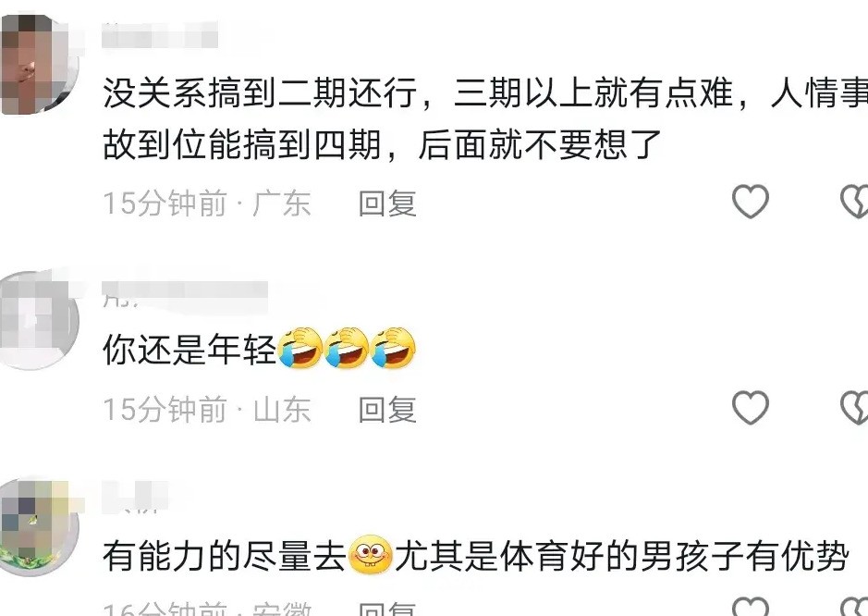Reply to the Guangdong comment via 回复
The height and width of the screenshot is (616, 868).
[387, 203]
